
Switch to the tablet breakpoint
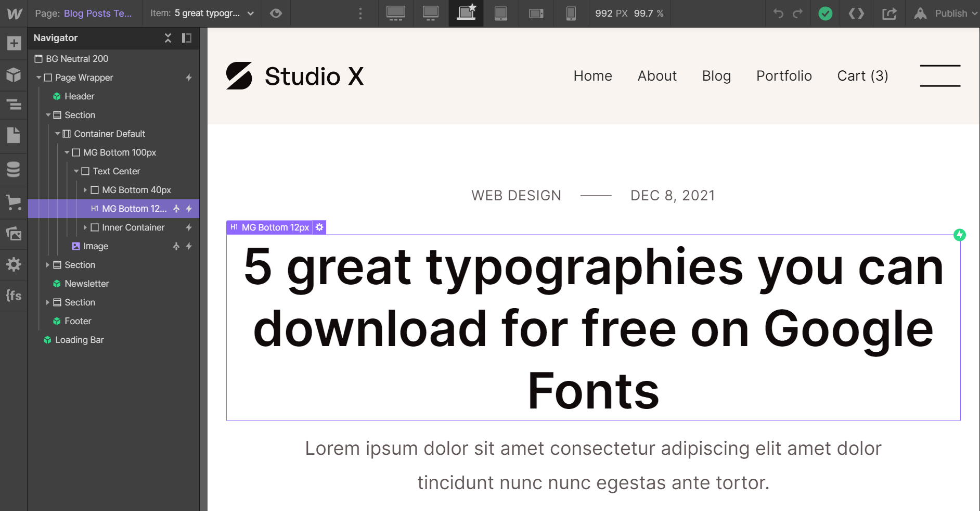[501, 14]
